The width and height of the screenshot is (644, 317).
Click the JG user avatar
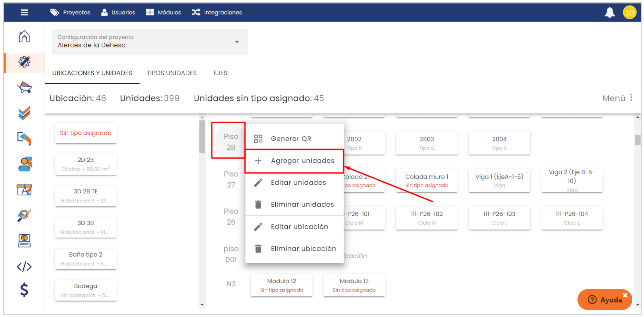coord(629,13)
